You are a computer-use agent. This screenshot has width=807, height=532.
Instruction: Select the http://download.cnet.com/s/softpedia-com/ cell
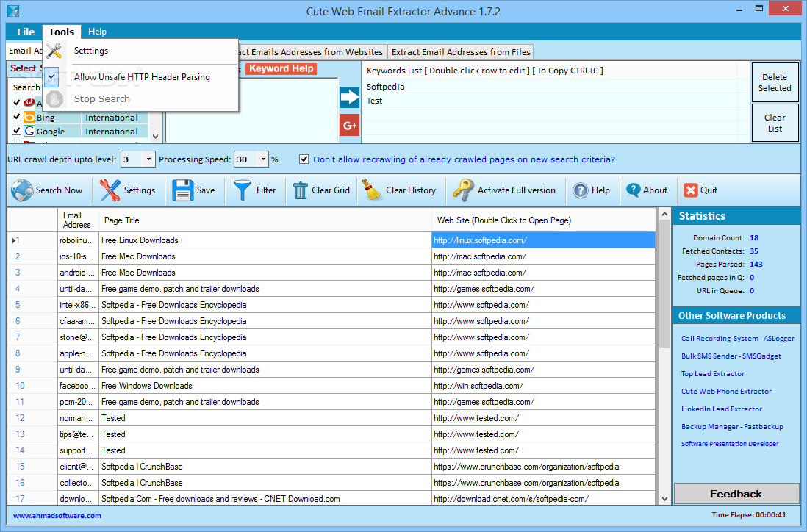543,498
